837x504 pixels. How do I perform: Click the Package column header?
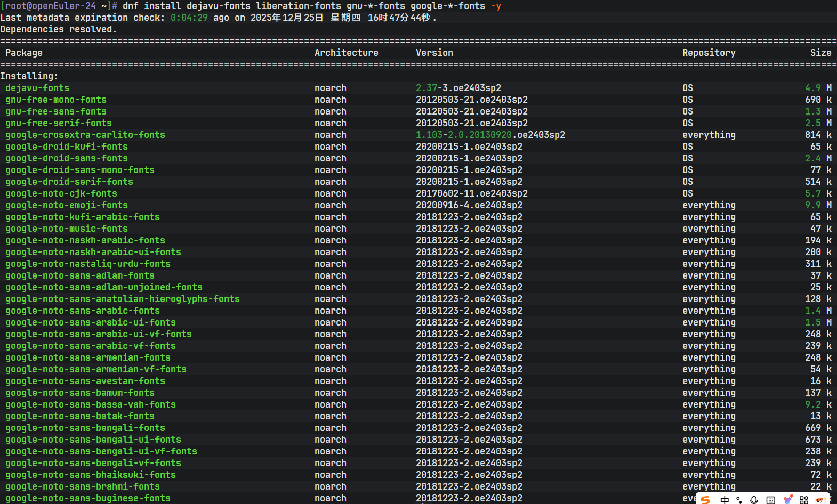pos(24,53)
